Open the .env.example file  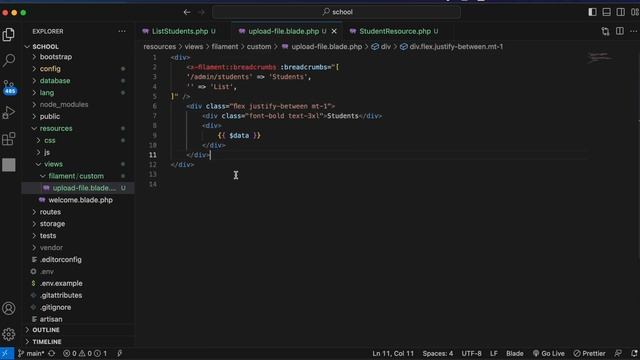tap(78, 283)
